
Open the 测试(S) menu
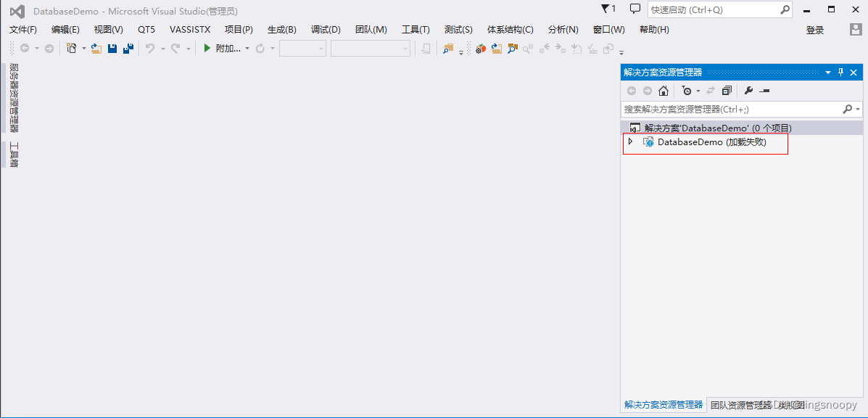tap(458, 30)
